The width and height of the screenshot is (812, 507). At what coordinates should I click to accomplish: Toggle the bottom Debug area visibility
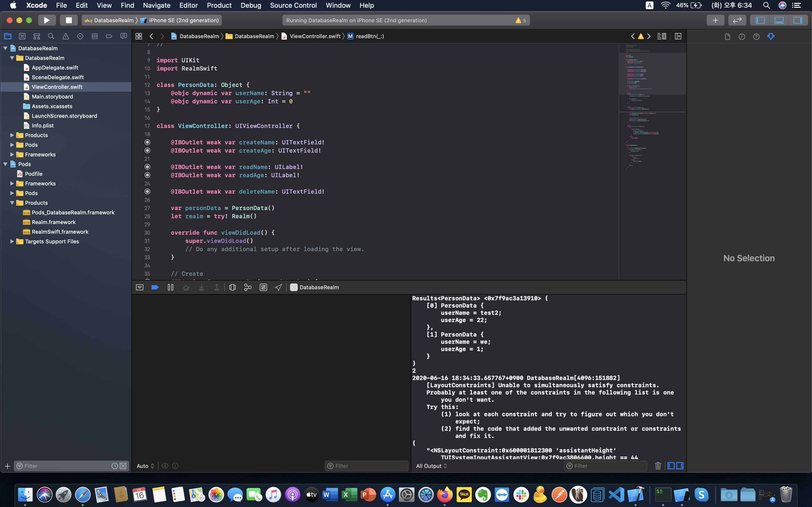click(x=779, y=20)
